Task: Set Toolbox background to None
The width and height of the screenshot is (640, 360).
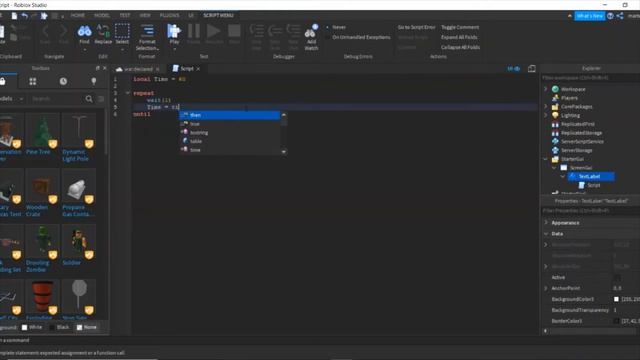Action: pyautogui.click(x=87, y=327)
